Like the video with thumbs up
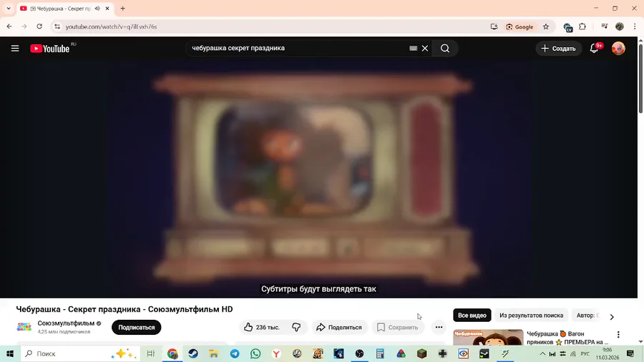The width and height of the screenshot is (644, 362). [x=262, y=327]
